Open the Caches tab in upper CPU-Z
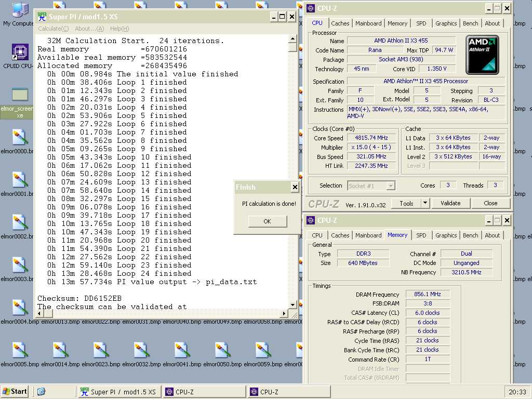 coord(340,23)
